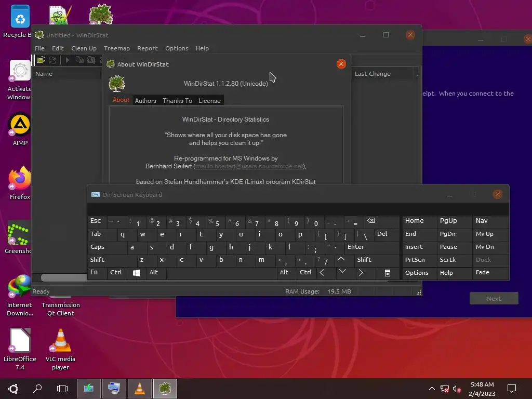Click the play-arrow toolbar icon in WinDirStat
The width and height of the screenshot is (532, 399).
[67, 60]
